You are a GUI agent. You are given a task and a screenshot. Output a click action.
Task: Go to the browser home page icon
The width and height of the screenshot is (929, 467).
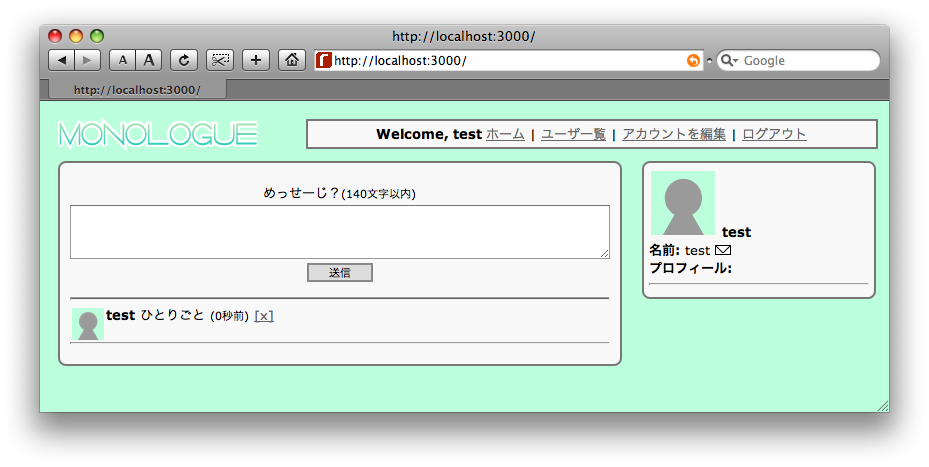coord(291,60)
